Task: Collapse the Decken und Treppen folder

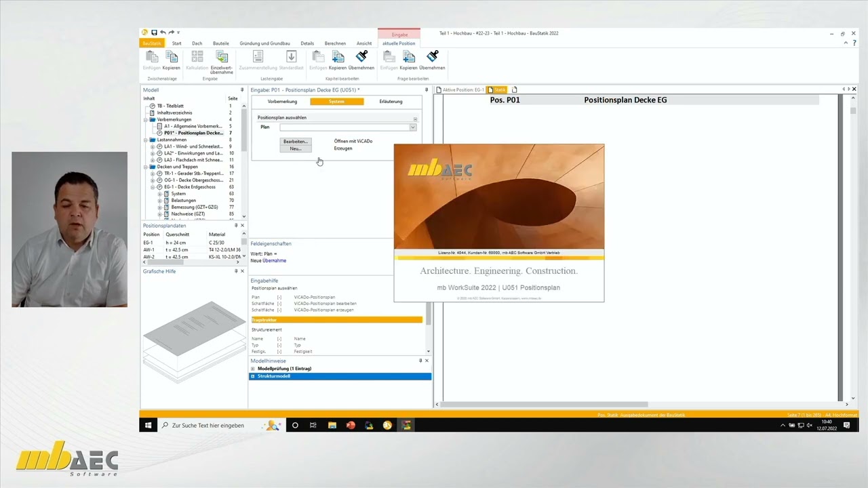Action: [146, 167]
